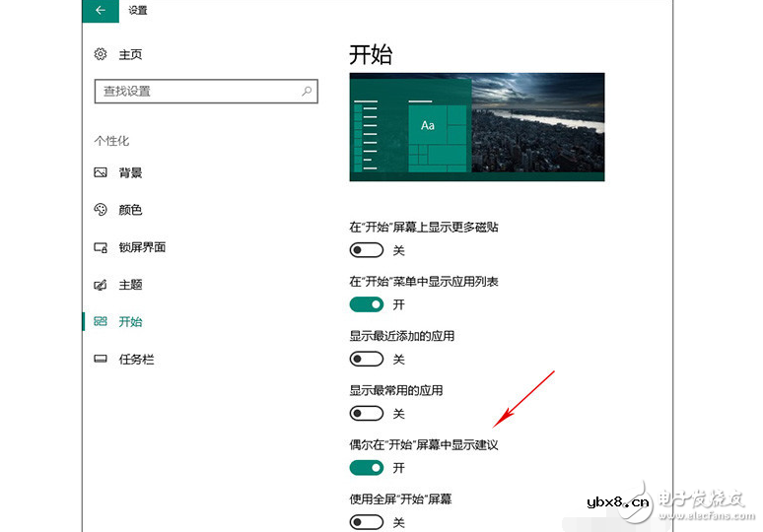This screenshot has height=532, width=763.
Task: Click 使用全屏"开始"屏幕 label text
Action: click(x=400, y=499)
